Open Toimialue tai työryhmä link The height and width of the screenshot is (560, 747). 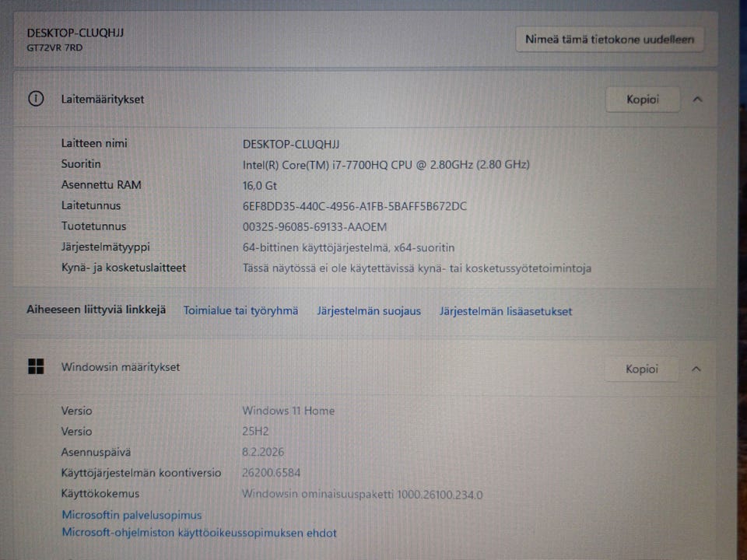(x=241, y=311)
